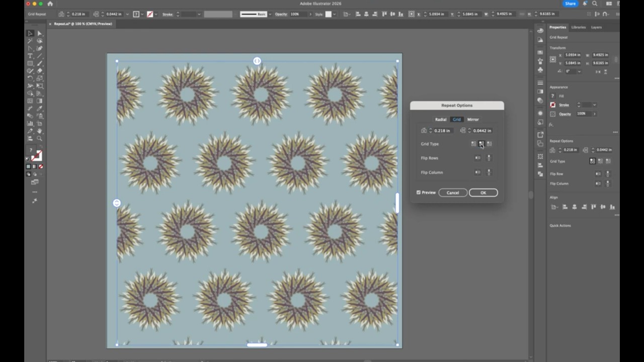Select Grid type icon in Properties panel
644x362 pixels.
click(592, 161)
